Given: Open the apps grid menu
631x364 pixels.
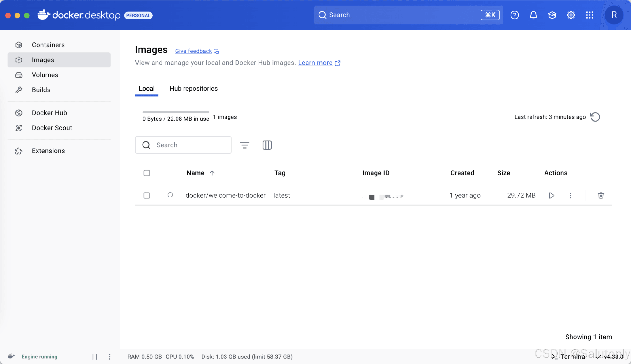Looking at the screenshot, I should (590, 15).
